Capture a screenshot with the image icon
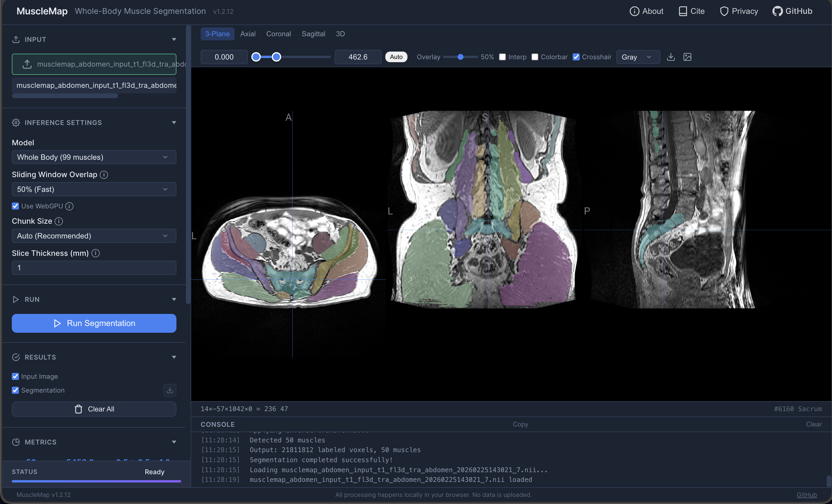Screen dimensions: 832x504 (687, 57)
